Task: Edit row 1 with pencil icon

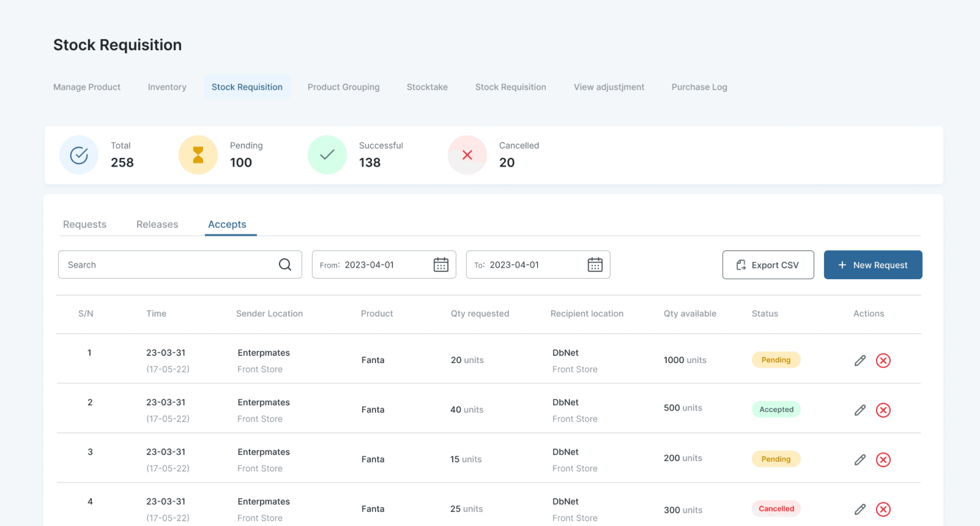Action: 860,360
